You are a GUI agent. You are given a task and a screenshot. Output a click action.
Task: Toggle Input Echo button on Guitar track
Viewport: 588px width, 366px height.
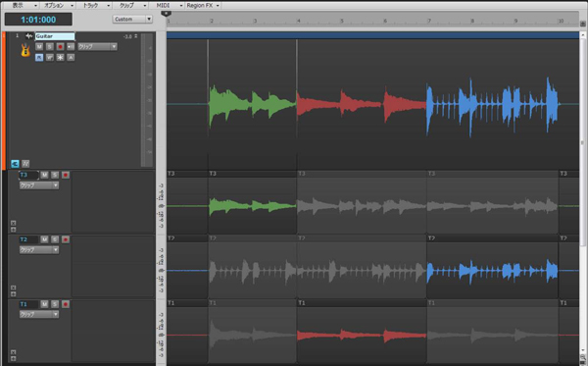point(71,46)
